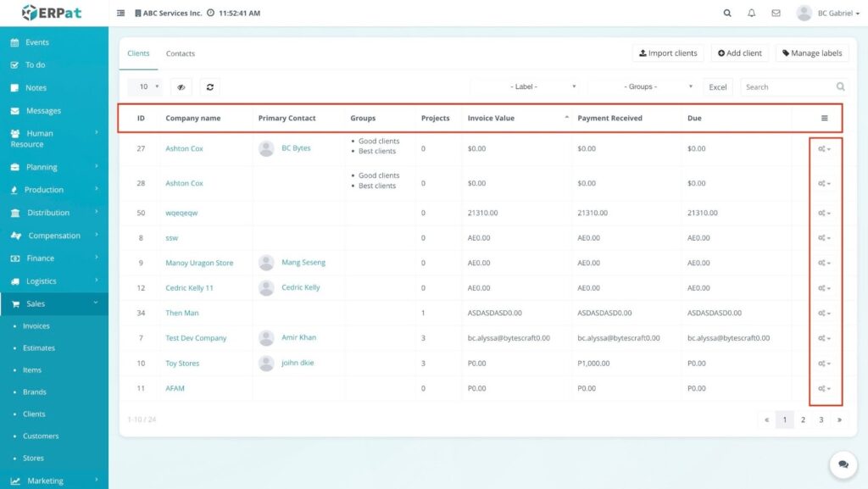Open the Groups filter dropdown
Viewport: 868px width, 489px height.
[641, 86]
